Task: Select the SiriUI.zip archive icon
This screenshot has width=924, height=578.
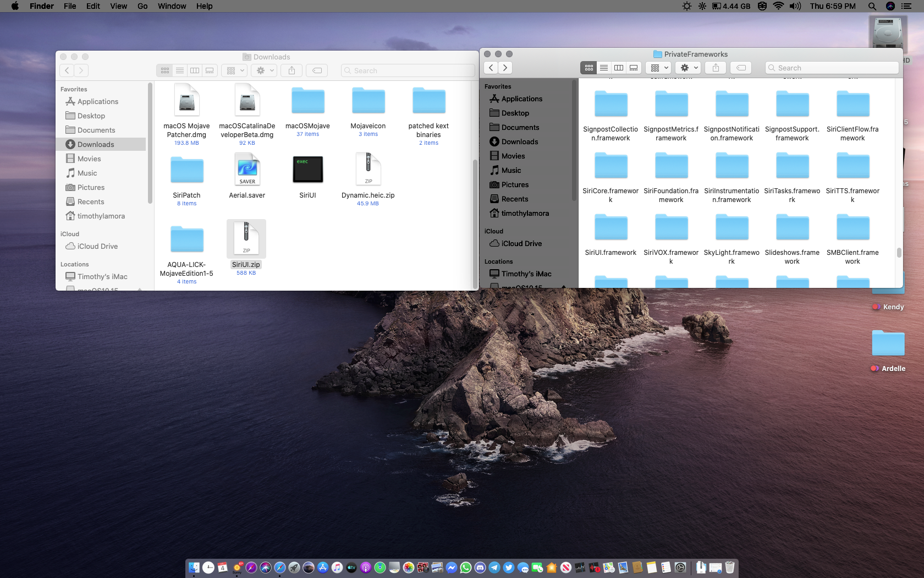Action: tap(246, 238)
